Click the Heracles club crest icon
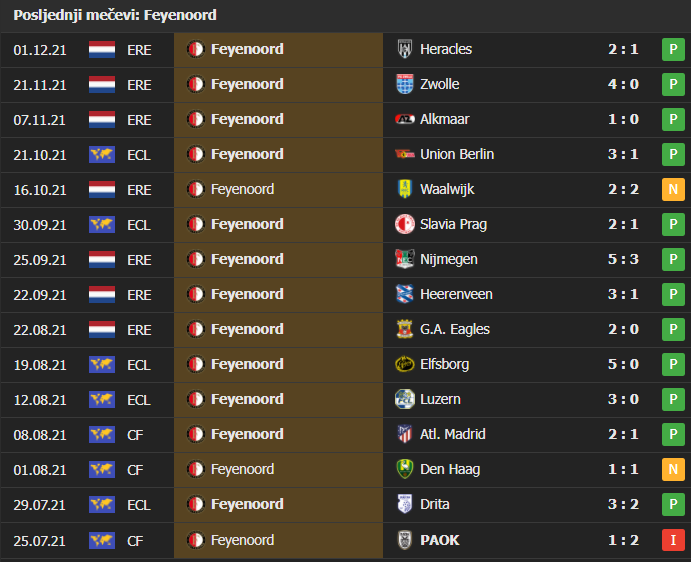The image size is (691, 562). [x=405, y=49]
